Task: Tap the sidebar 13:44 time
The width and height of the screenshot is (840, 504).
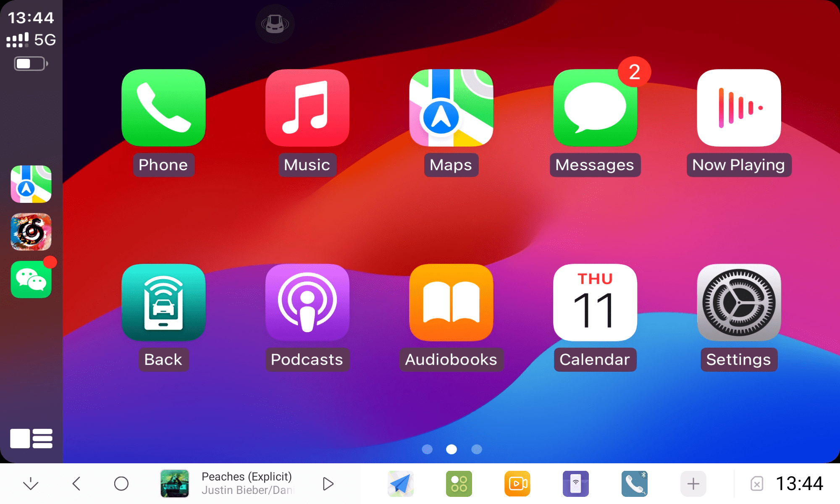Action: [x=31, y=18]
